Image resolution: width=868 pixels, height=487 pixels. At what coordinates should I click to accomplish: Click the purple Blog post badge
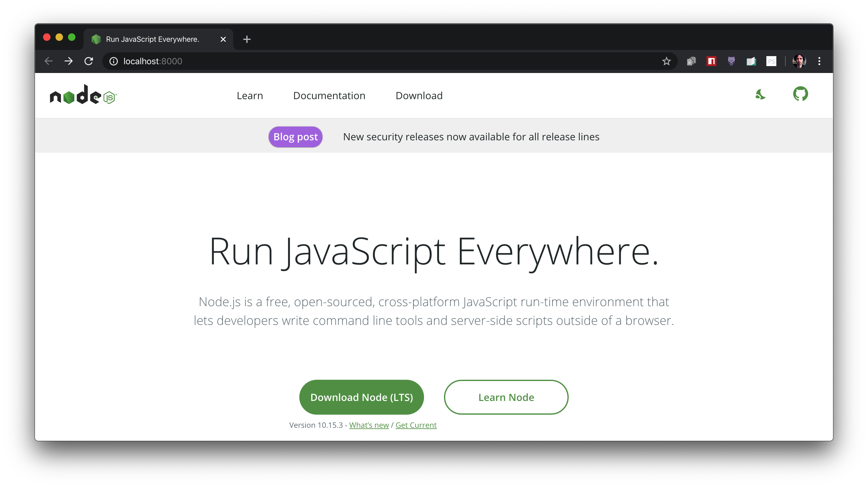point(296,137)
